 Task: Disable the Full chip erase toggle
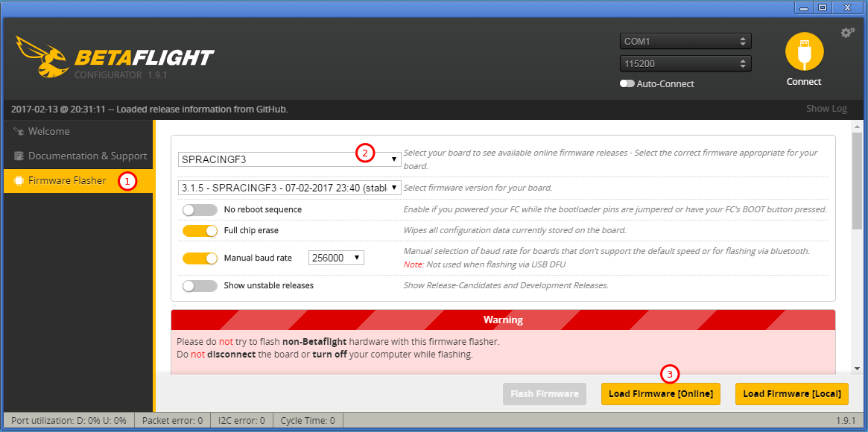pyautogui.click(x=200, y=231)
